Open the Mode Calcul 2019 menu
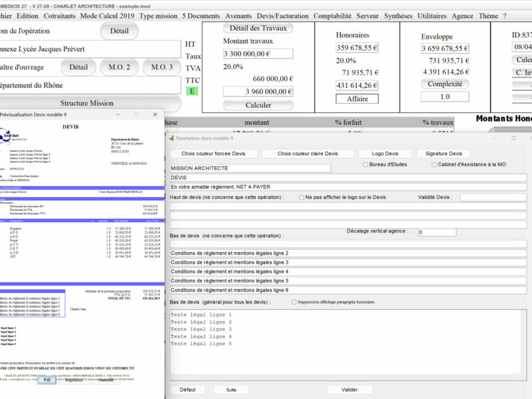Viewport: 532px width, 399px height. click(x=107, y=16)
